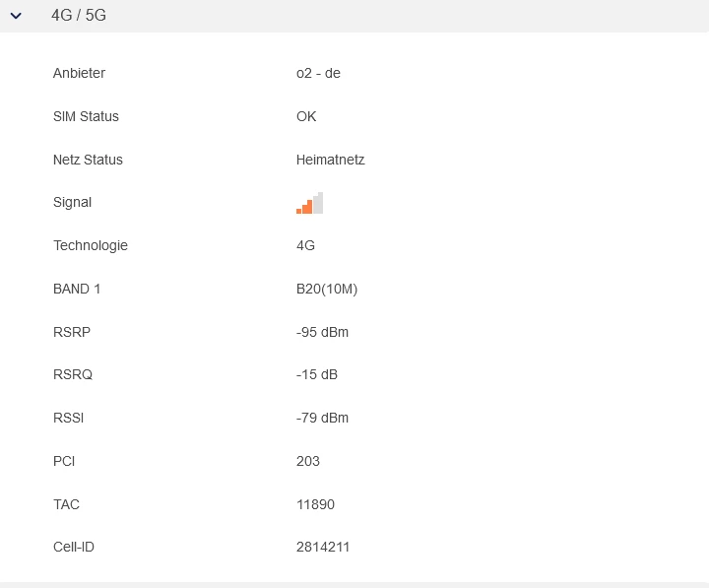Collapse the 4G / 5G section chevron
Screen dimensions: 709x588
click(16, 16)
